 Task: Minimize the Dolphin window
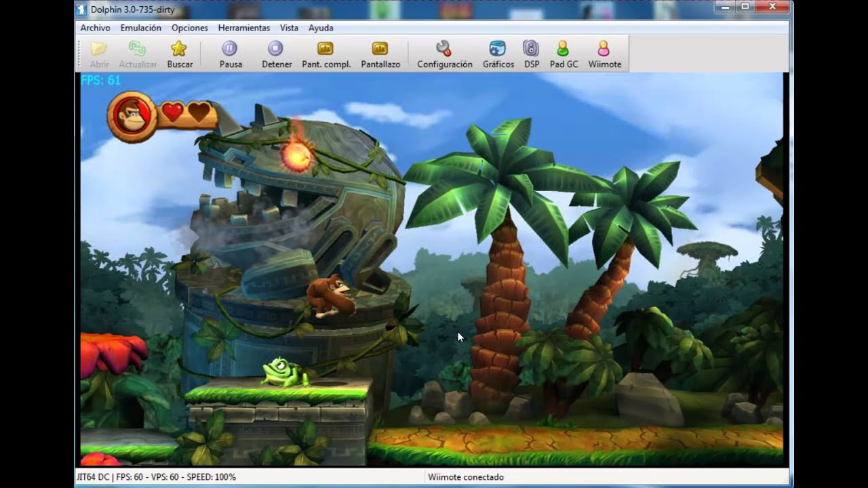click(726, 6)
